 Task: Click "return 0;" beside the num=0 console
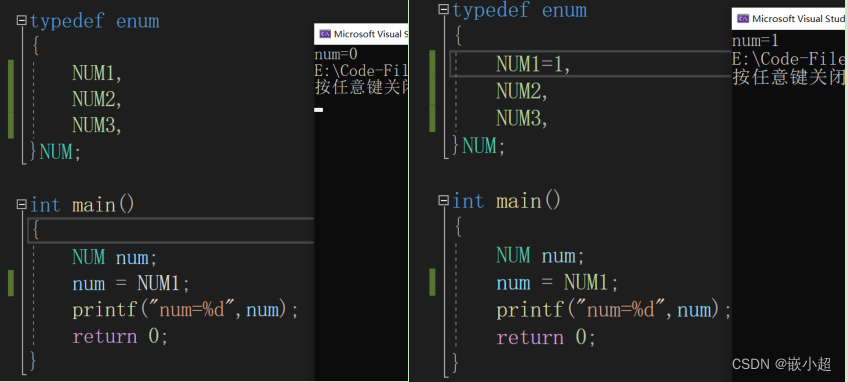click(x=120, y=336)
